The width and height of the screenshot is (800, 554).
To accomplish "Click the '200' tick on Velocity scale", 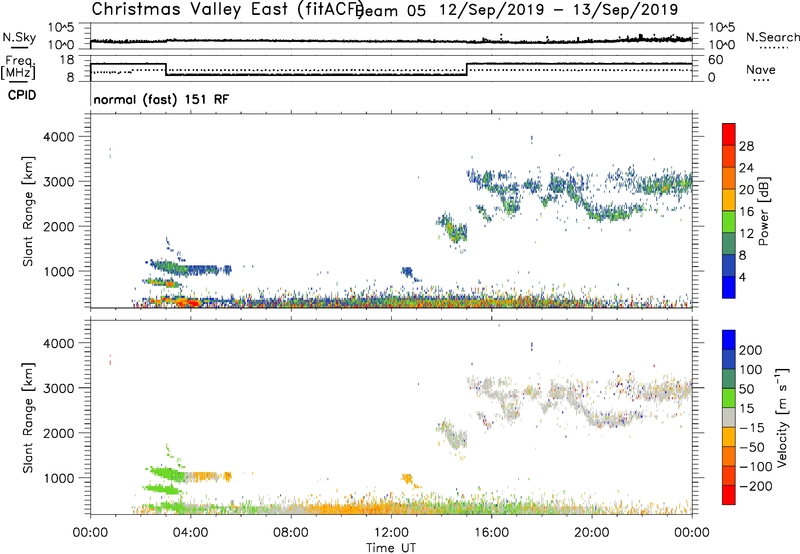I will coord(751,350).
